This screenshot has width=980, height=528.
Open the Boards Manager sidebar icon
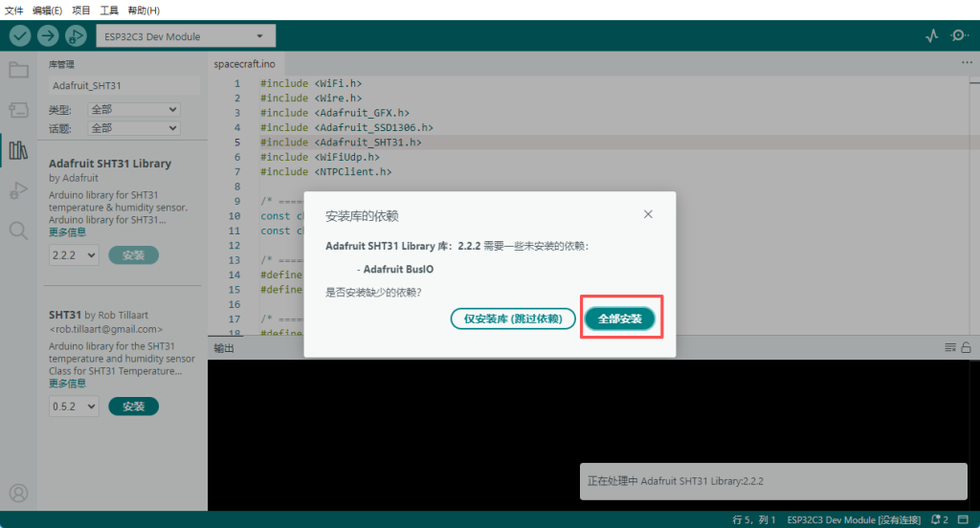click(x=18, y=109)
